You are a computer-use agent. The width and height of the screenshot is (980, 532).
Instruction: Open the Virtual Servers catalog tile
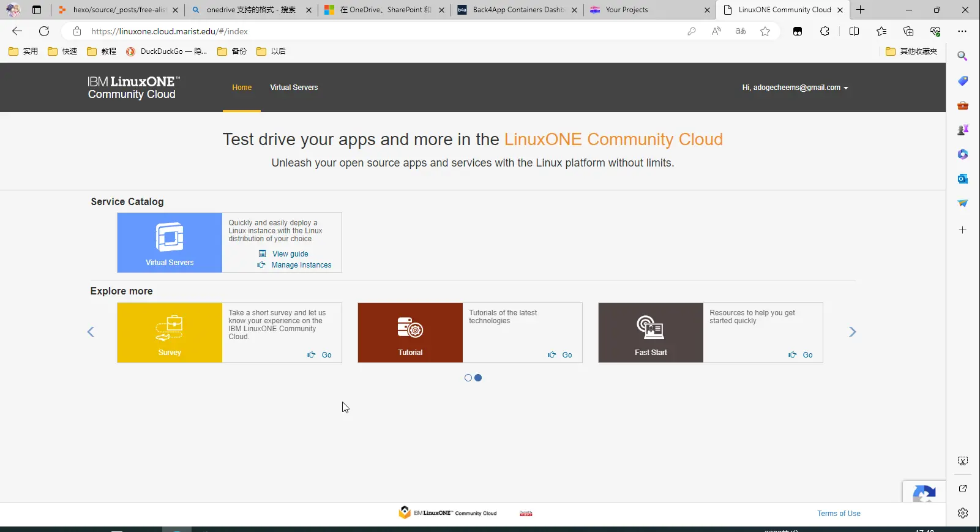[x=170, y=242]
